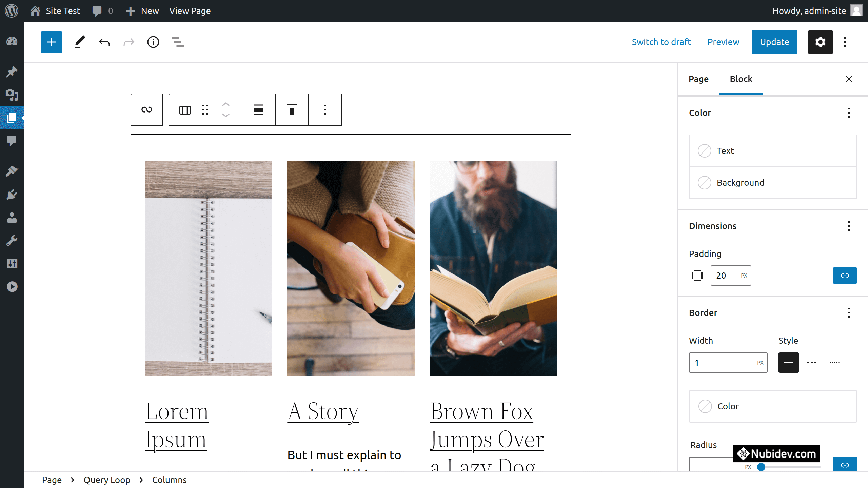Click the Undo arrow in toolbar
868x488 pixels.
(104, 42)
